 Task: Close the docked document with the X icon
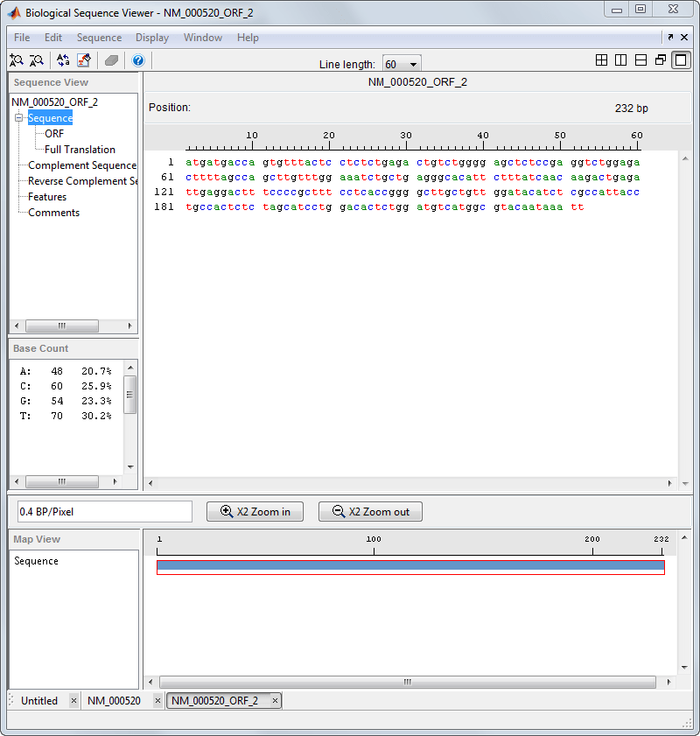click(684, 37)
